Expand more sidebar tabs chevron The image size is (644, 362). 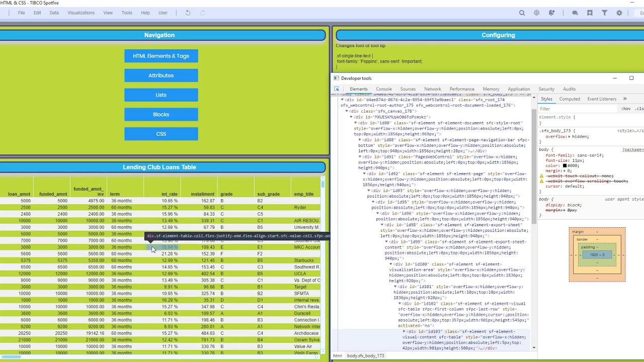(625, 99)
